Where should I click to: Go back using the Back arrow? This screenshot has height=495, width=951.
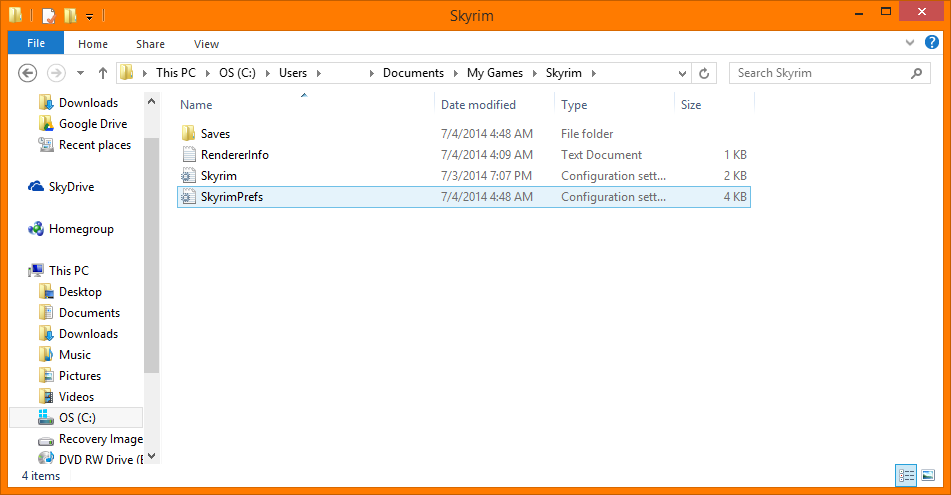[28, 73]
